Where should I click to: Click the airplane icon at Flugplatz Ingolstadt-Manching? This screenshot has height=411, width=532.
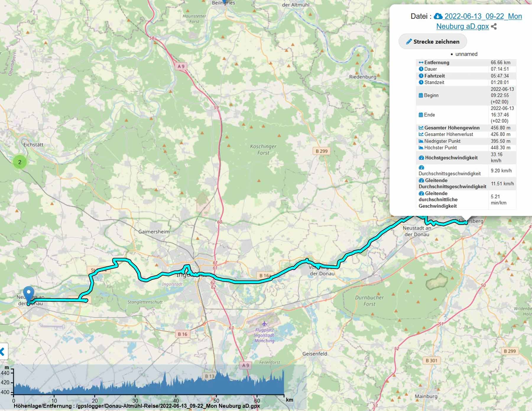point(264,324)
